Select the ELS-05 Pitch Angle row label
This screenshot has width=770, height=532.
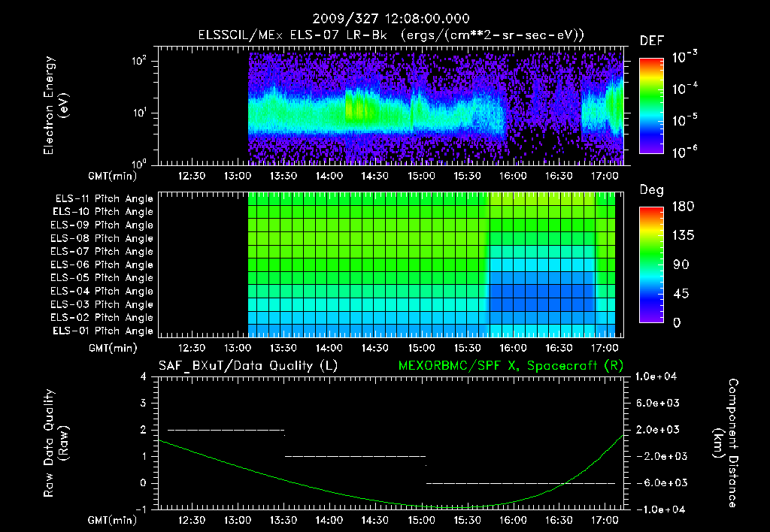[x=102, y=278]
